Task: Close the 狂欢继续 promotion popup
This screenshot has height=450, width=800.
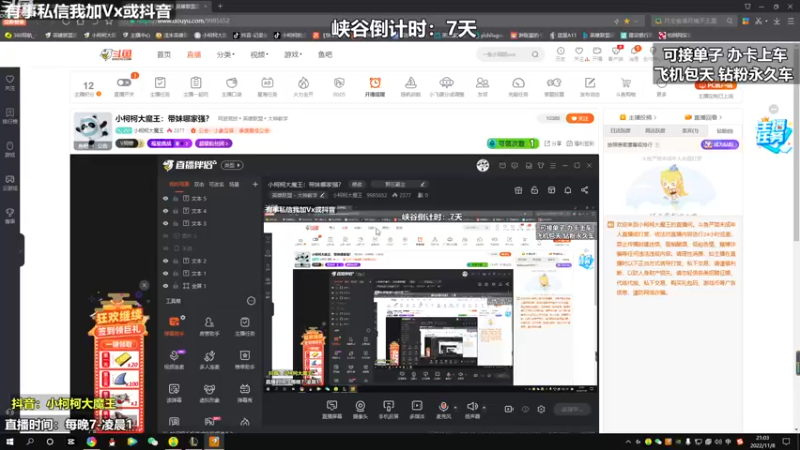Action: click(x=144, y=285)
